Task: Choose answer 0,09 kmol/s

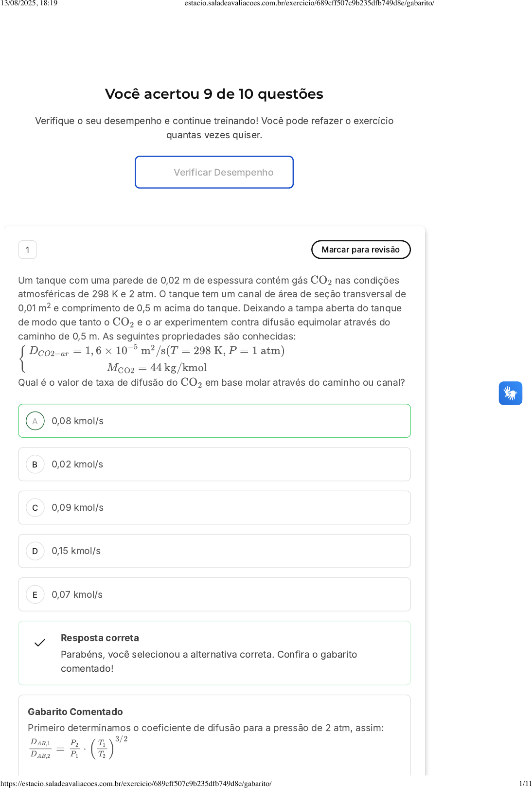Action: (x=214, y=507)
